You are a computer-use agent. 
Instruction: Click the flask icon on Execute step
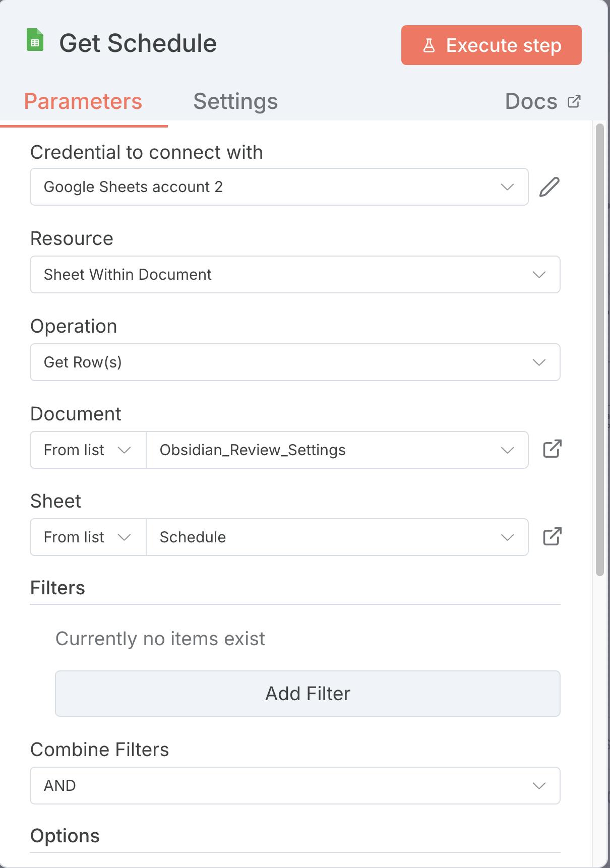[429, 45]
